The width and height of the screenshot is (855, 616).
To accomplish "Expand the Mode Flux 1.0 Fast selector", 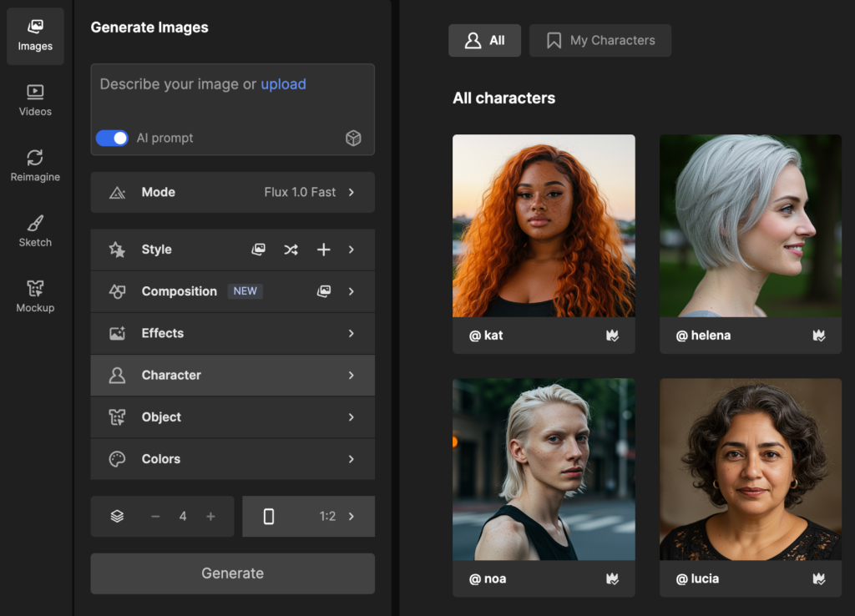I will click(x=232, y=192).
